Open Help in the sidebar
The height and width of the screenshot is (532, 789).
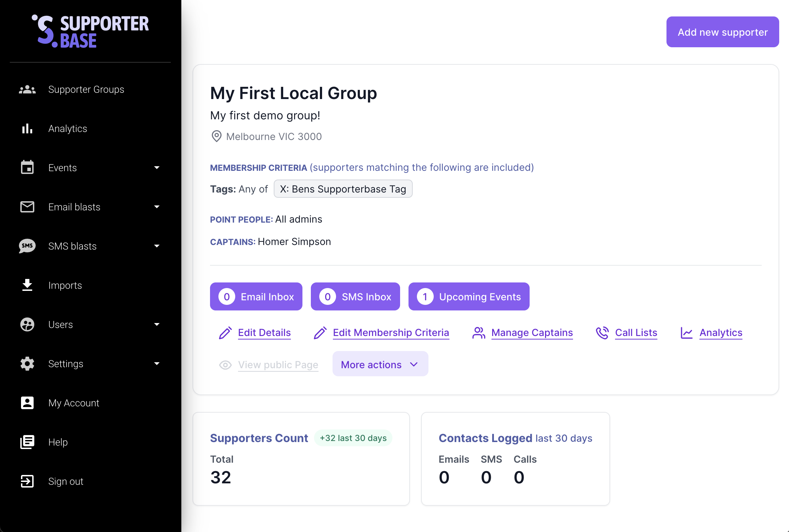(90, 442)
